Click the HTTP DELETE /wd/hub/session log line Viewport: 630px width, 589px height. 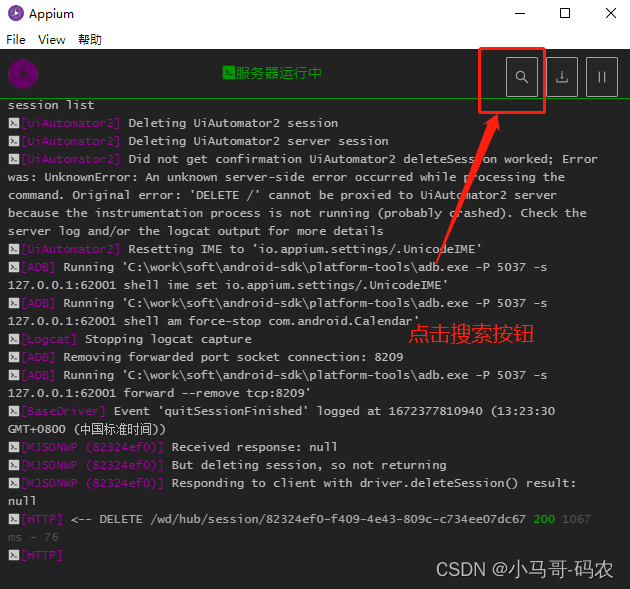(299, 528)
